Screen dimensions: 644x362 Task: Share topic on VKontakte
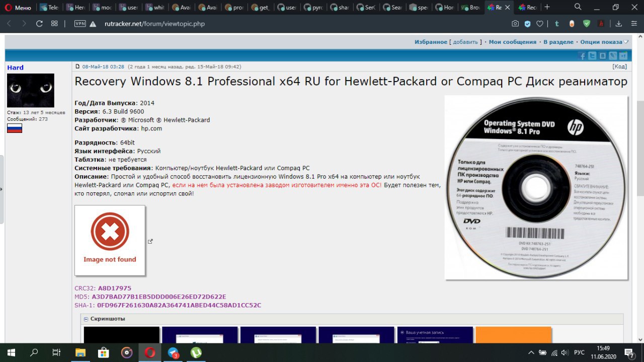[603, 56]
